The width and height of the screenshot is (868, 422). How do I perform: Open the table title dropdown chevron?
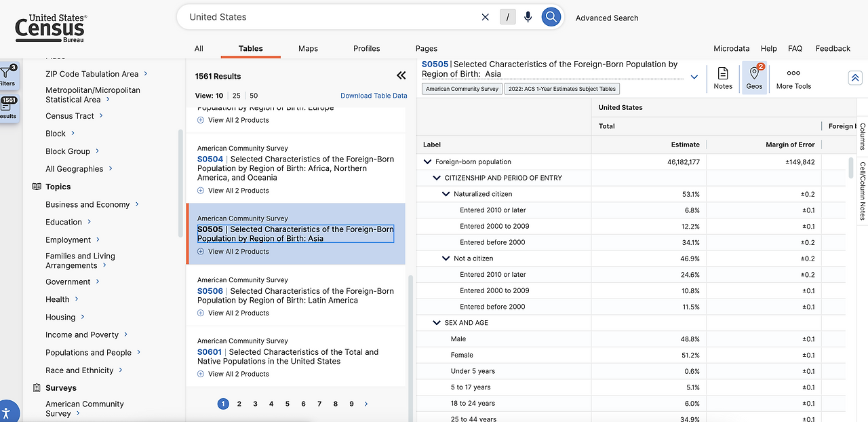(694, 77)
